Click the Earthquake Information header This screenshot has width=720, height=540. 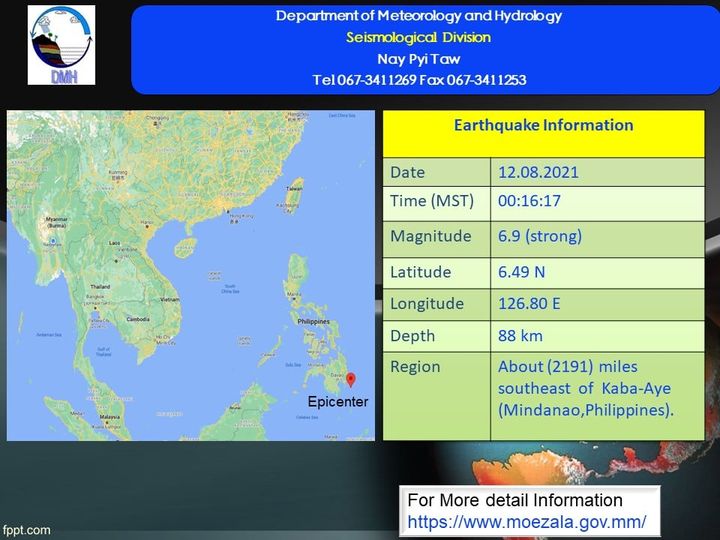544,125
